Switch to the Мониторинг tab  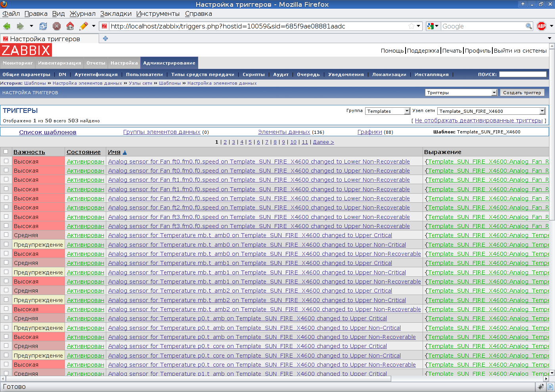click(18, 63)
